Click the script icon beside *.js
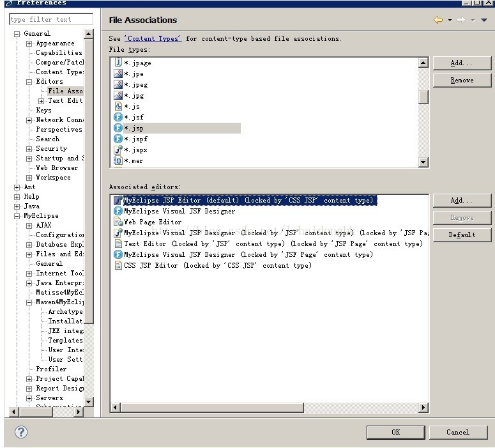Image resolution: width=495 pixels, height=448 pixels. pos(118,106)
